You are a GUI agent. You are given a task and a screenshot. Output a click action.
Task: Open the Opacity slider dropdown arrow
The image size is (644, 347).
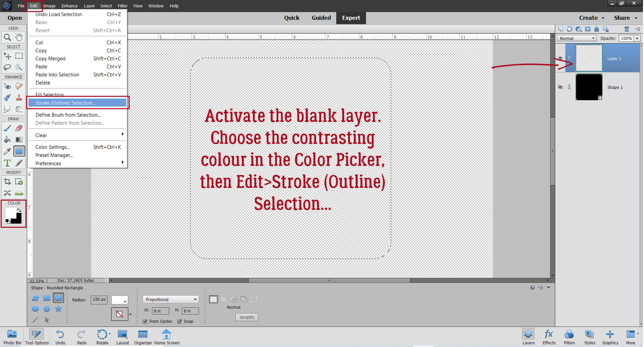(x=637, y=39)
